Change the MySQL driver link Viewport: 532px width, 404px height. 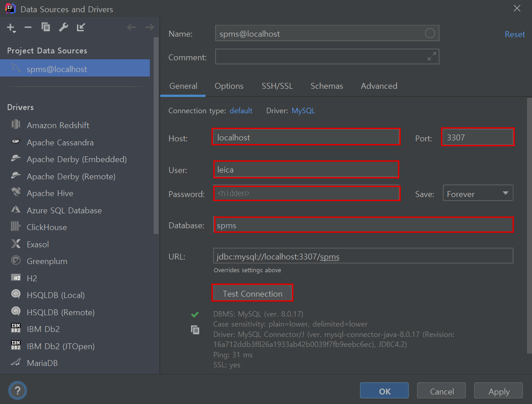pos(303,111)
